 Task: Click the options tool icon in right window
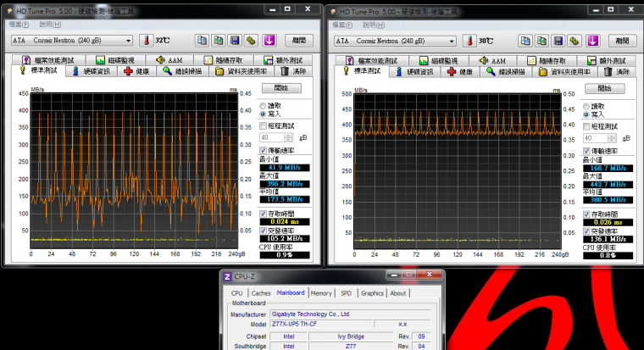coord(575,41)
